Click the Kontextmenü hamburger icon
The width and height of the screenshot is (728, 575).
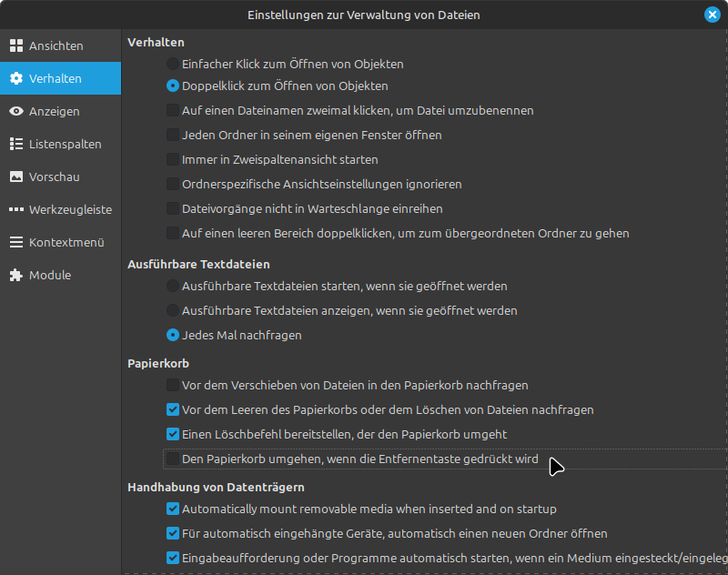[15, 242]
